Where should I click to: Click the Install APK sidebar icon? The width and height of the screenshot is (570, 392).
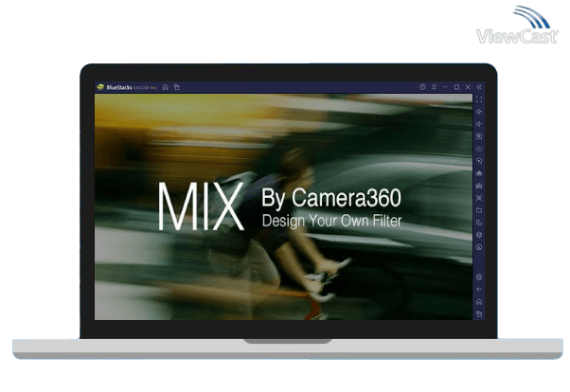coord(479,173)
